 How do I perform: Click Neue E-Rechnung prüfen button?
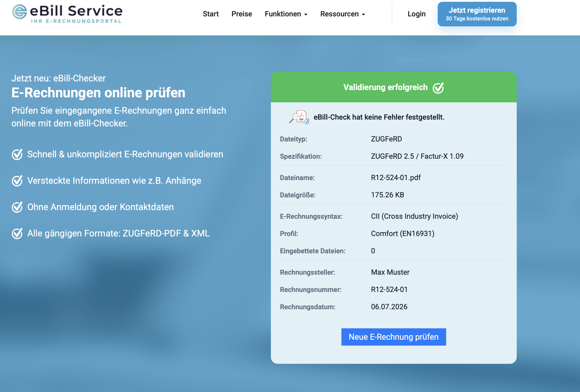point(394,337)
